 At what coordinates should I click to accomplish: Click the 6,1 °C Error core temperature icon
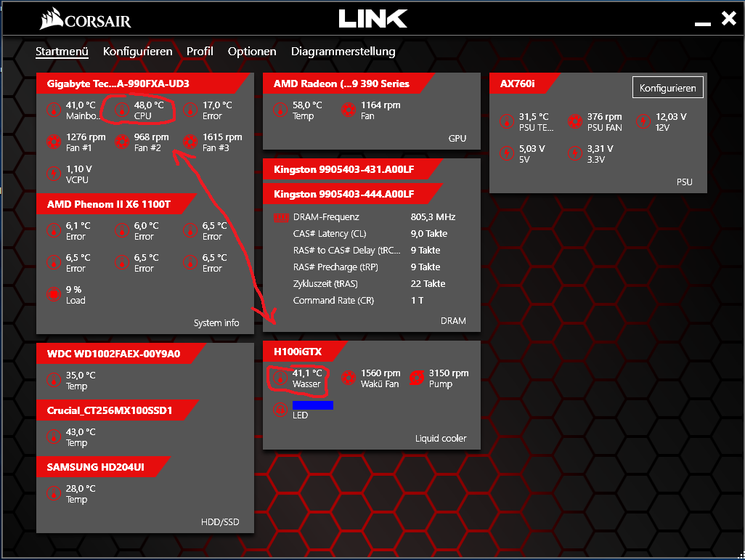click(53, 230)
